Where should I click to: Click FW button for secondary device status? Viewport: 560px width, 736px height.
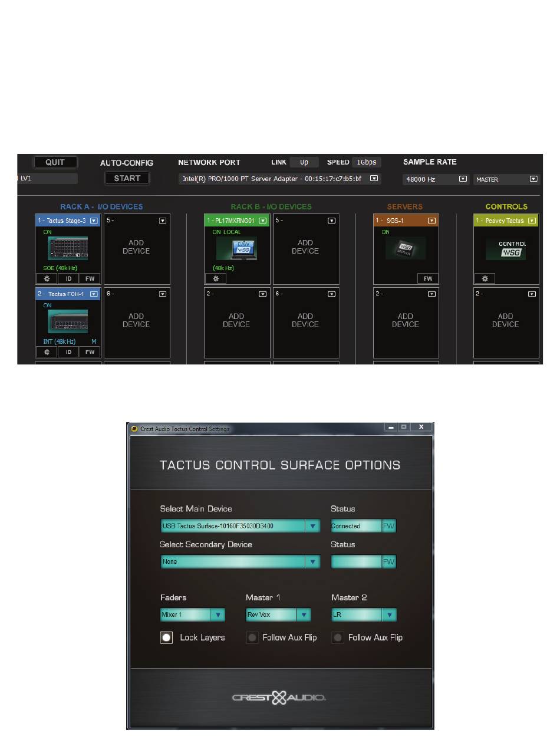tap(388, 562)
